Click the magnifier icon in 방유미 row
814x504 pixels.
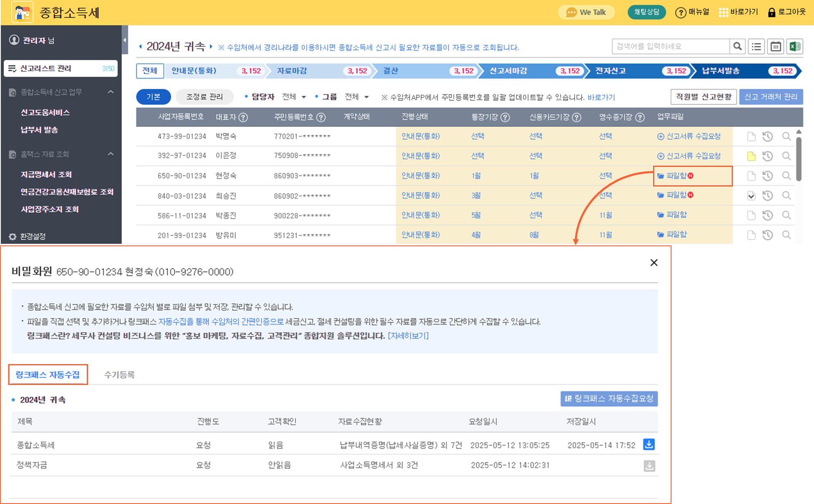click(x=786, y=235)
